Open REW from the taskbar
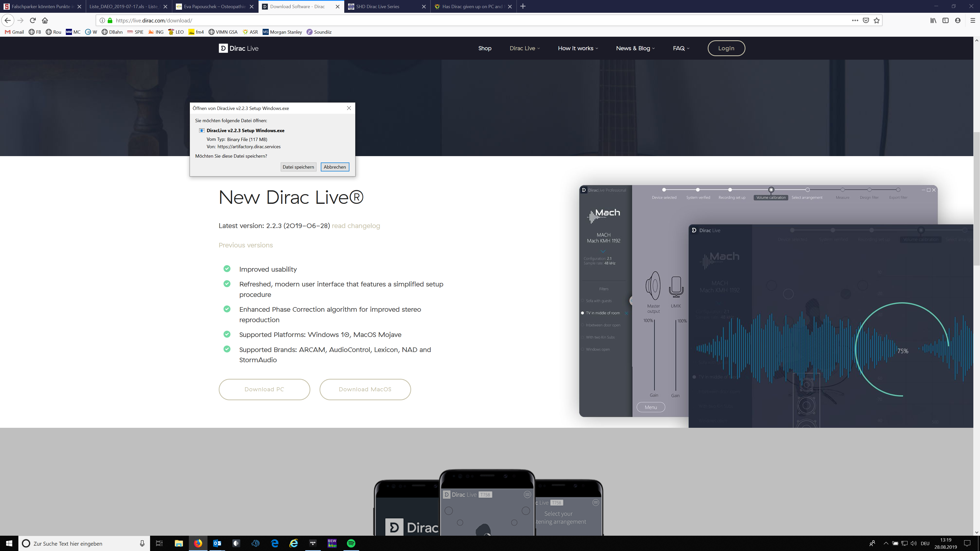The image size is (980, 551). pyautogui.click(x=332, y=543)
